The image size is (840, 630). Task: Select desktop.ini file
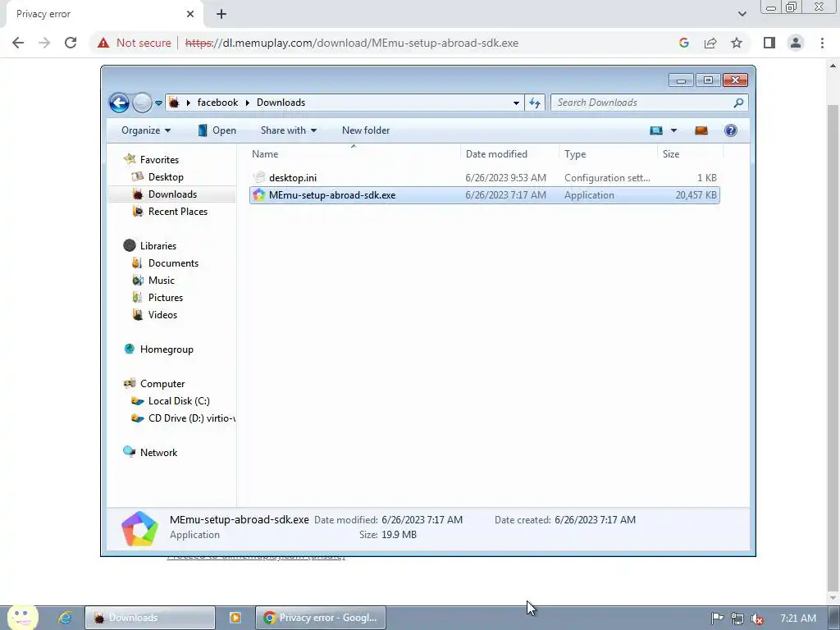pos(484,178)
